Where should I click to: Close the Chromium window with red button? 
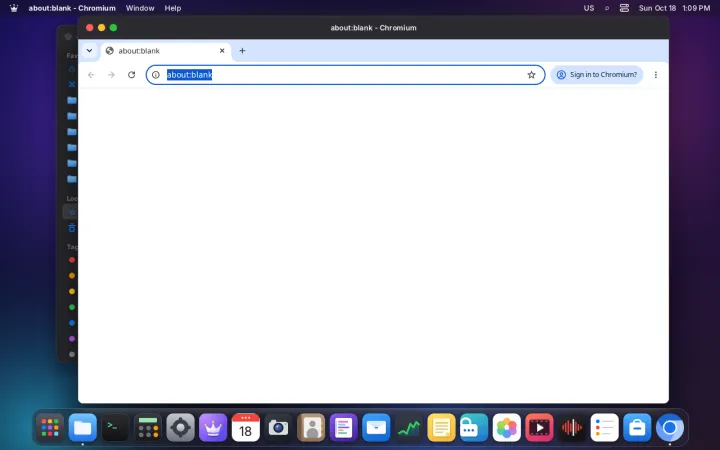pyautogui.click(x=90, y=28)
